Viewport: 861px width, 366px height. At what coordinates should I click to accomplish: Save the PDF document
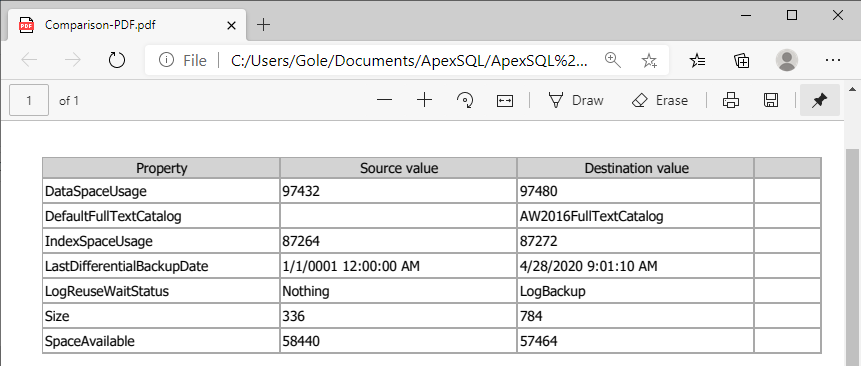(x=770, y=100)
